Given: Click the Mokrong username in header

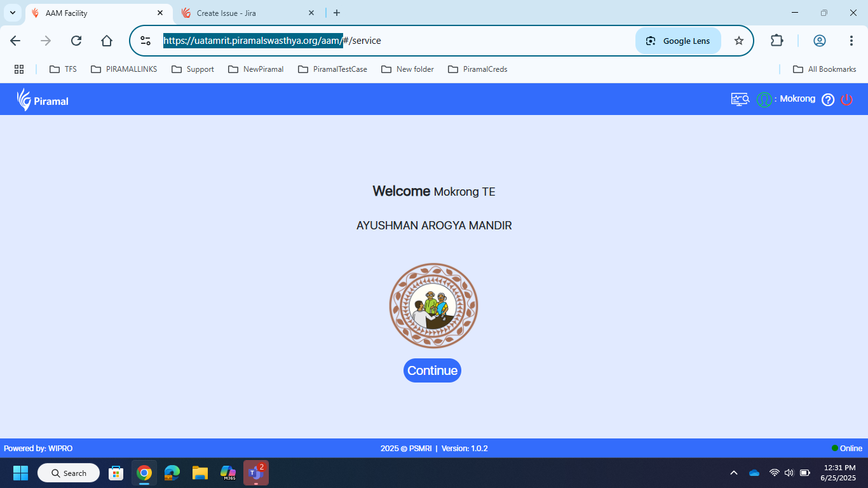Looking at the screenshot, I should [x=797, y=99].
